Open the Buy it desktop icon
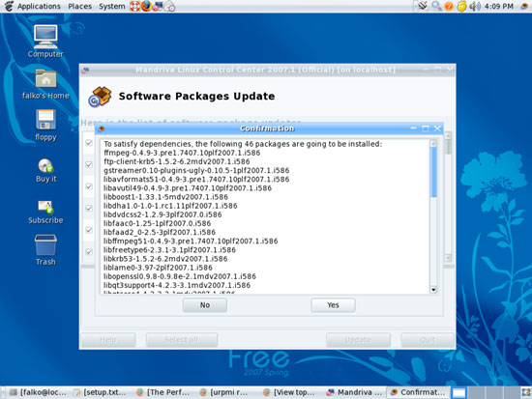The width and height of the screenshot is (532, 399). pyautogui.click(x=45, y=170)
